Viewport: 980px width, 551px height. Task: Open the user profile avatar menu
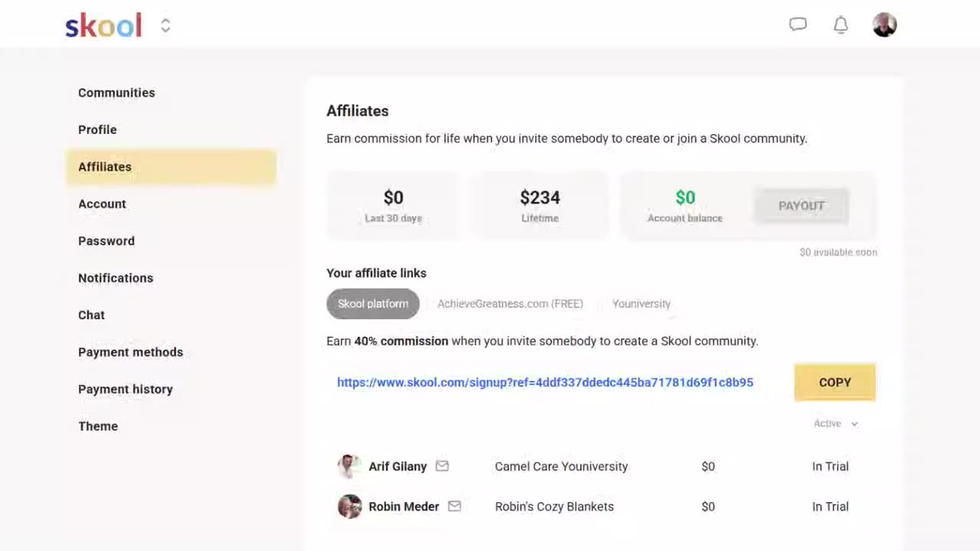[x=884, y=24]
